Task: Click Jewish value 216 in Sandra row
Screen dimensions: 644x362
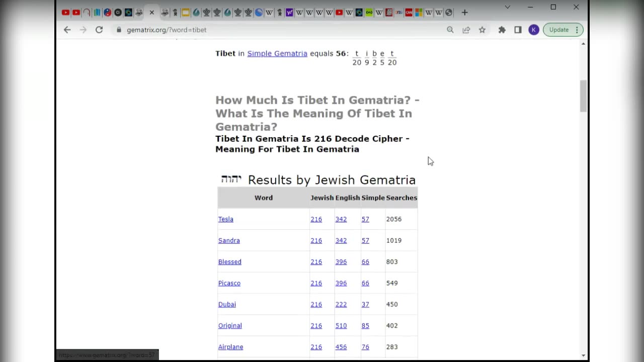Action: click(x=316, y=240)
